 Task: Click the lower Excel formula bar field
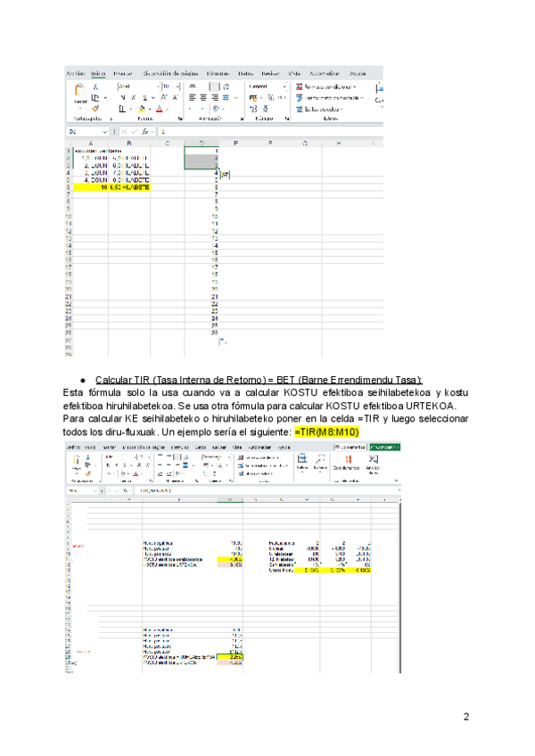pos(266,490)
